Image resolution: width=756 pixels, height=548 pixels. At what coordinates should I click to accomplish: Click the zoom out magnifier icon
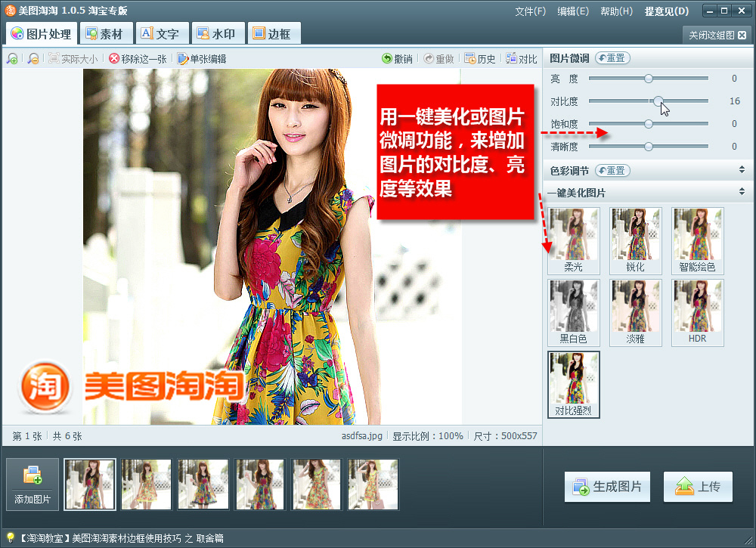(x=33, y=59)
